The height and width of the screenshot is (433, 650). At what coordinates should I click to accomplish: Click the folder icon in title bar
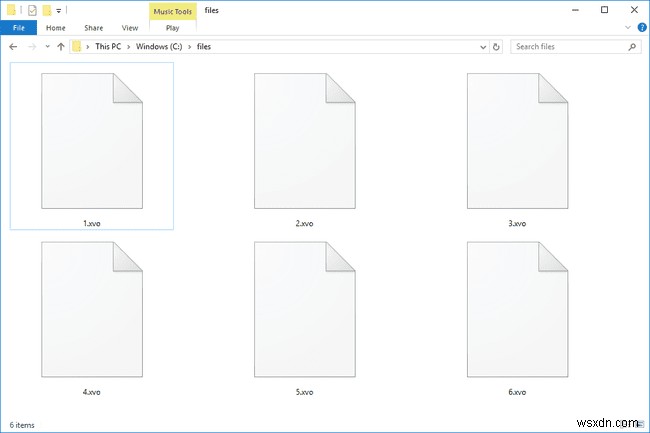coord(11,10)
